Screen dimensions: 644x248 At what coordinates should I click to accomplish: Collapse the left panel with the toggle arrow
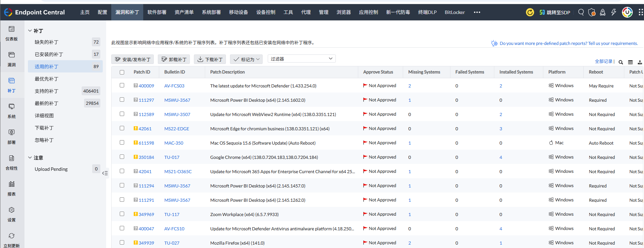coord(105,173)
